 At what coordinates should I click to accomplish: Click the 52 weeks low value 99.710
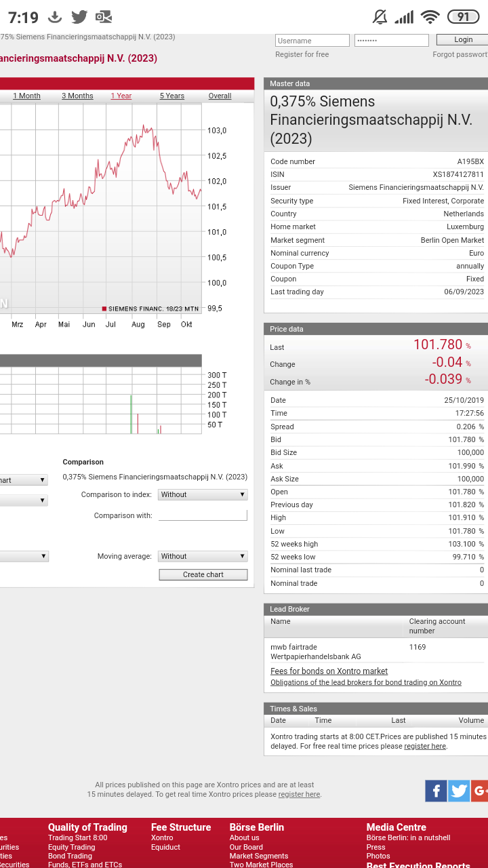point(465,557)
